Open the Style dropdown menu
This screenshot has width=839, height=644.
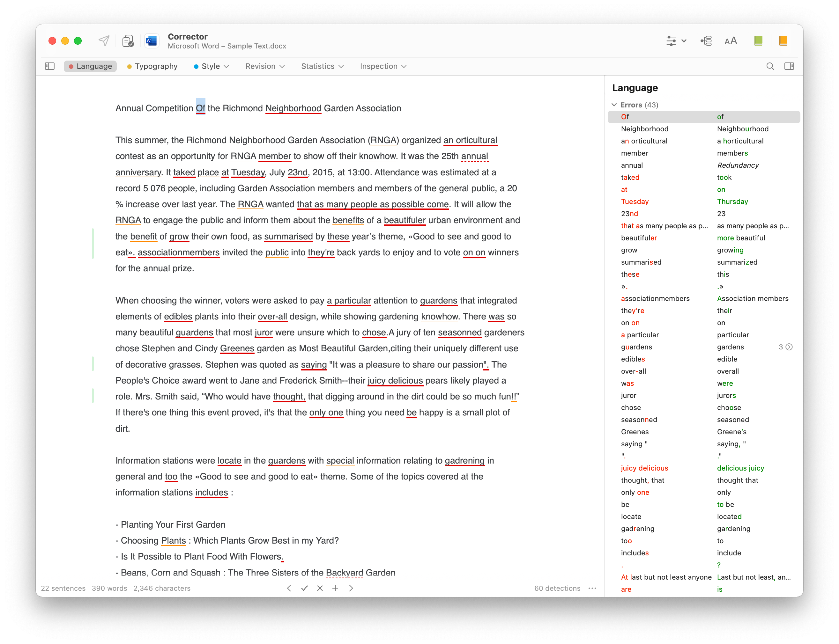pyautogui.click(x=211, y=66)
